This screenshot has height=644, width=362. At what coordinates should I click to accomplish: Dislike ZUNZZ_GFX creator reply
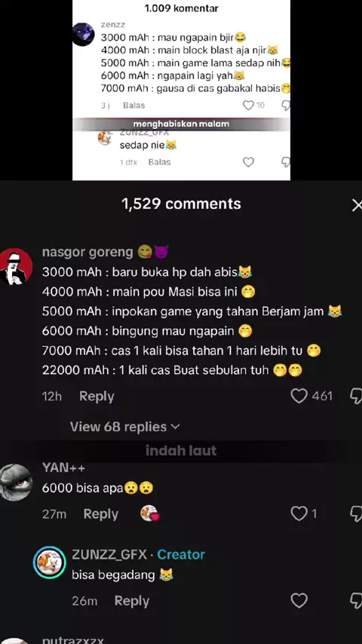coord(356,601)
